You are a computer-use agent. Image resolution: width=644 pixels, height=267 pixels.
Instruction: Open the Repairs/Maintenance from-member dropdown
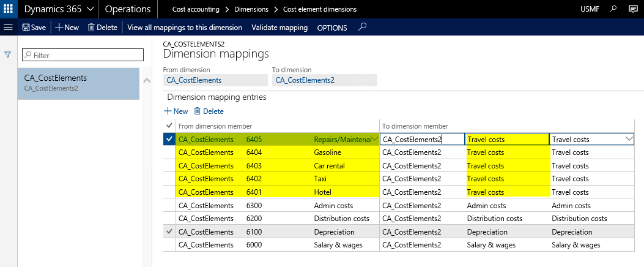click(374, 139)
